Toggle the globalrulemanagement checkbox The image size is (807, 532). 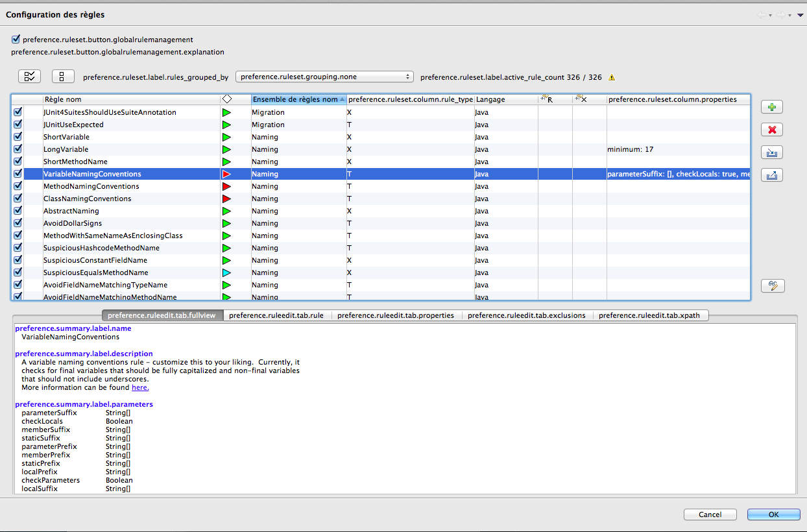click(16, 40)
